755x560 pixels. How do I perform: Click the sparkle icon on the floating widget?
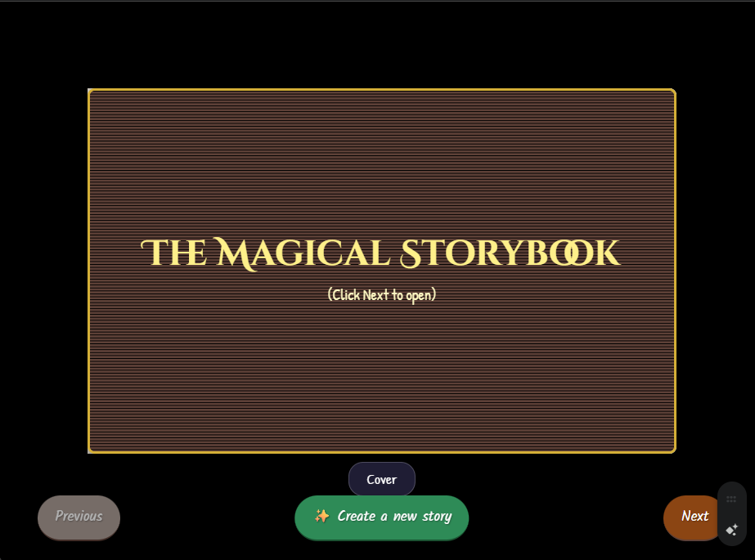click(731, 530)
